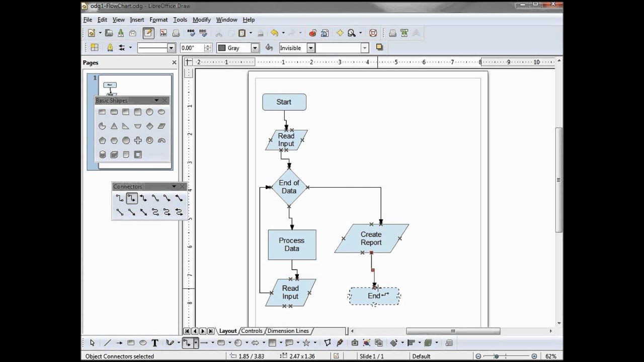Viewport: 644px width, 362px height.
Task: Open the Gray line color dropdown
Action: tap(255, 48)
